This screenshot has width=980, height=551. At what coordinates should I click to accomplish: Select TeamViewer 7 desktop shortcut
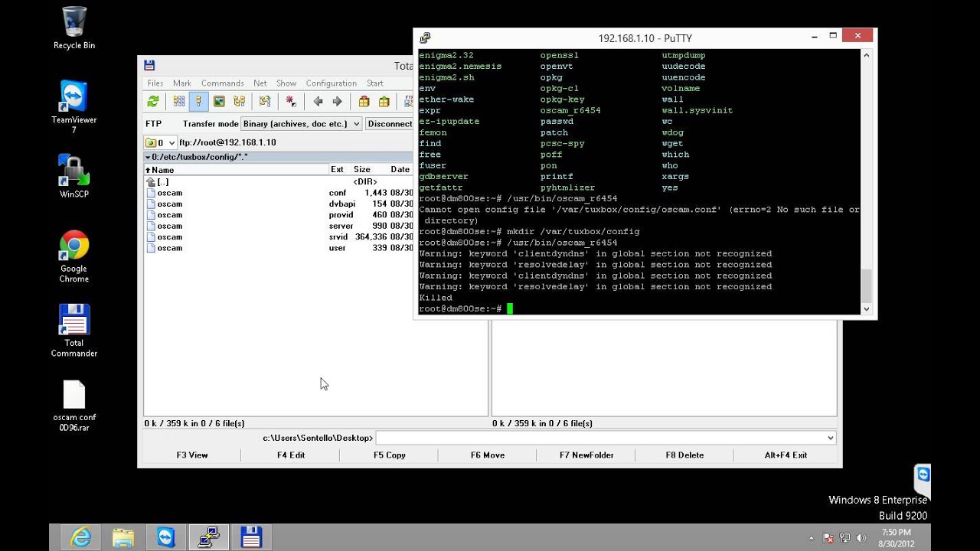(x=74, y=106)
